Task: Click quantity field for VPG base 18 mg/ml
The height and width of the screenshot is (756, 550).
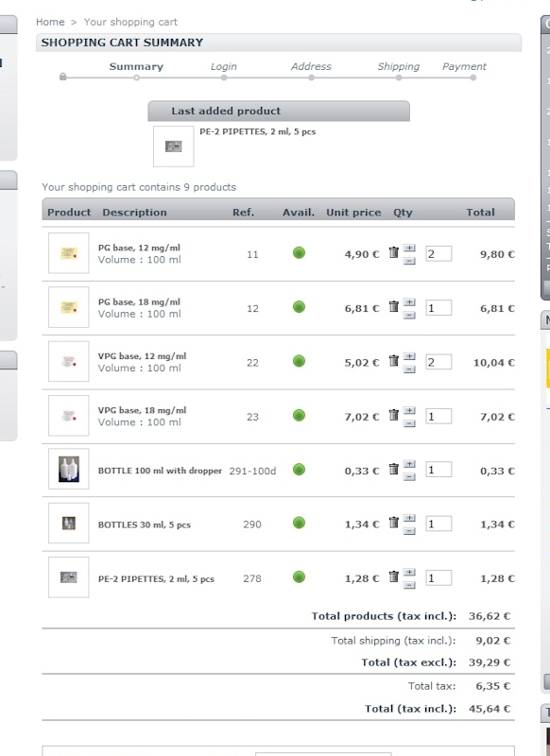Action: 438,416
